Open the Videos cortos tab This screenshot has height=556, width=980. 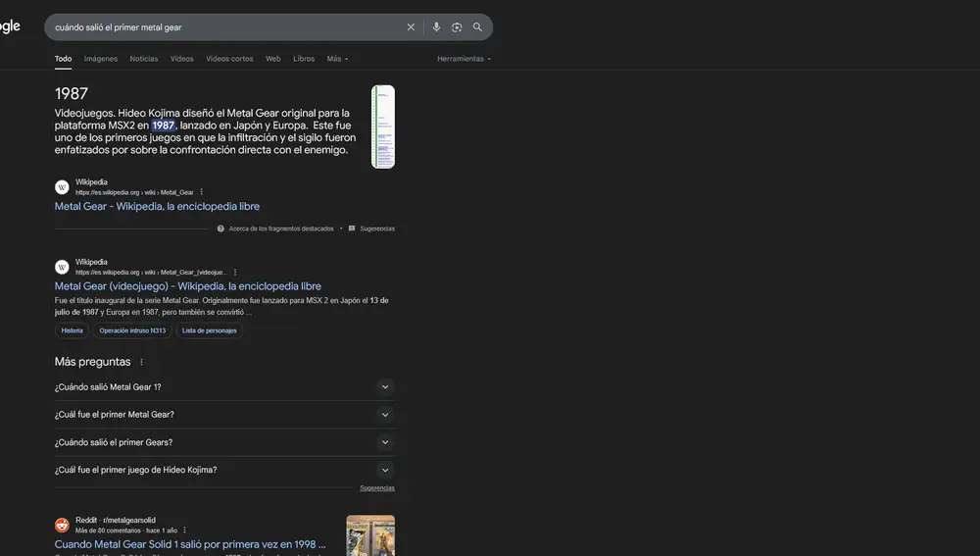point(229,59)
